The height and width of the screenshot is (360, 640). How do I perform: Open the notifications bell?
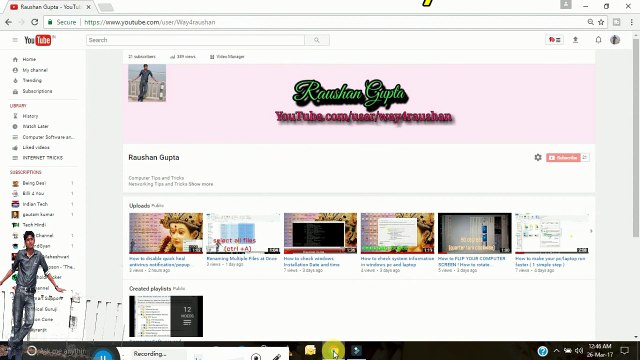pyautogui.click(x=598, y=40)
